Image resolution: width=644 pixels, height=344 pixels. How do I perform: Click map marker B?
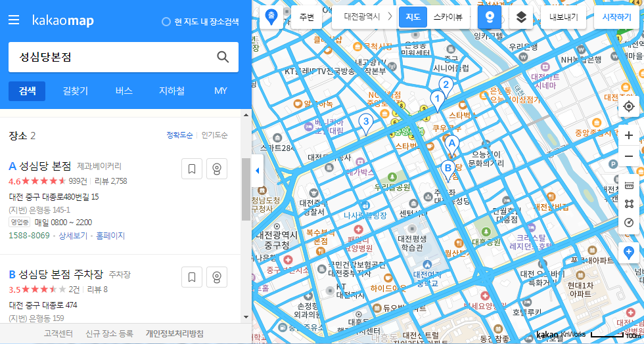coord(448,170)
